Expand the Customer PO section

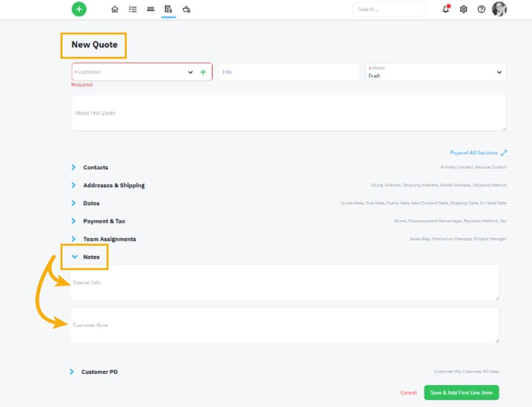point(94,372)
